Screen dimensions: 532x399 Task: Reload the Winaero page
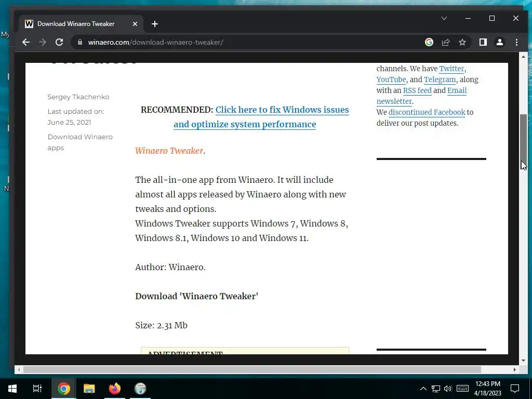point(59,42)
